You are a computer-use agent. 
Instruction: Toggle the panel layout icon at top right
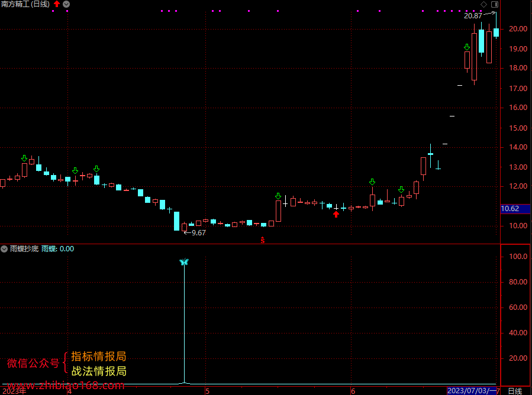point(495,4)
